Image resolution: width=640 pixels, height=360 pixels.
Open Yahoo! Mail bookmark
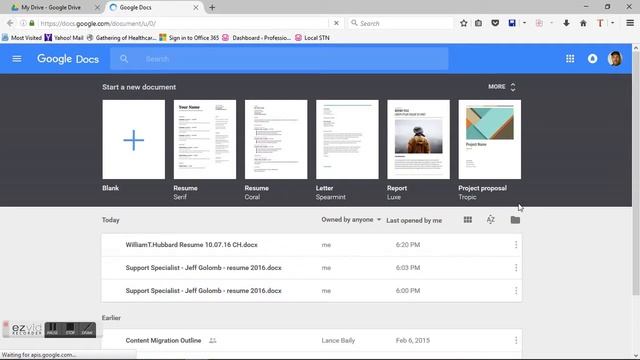tap(64, 38)
